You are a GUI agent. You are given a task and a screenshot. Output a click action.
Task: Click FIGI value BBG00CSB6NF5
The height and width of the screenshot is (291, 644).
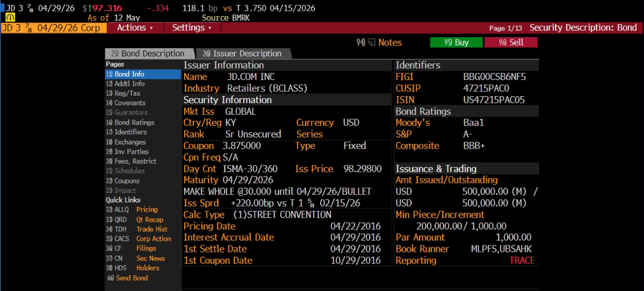point(495,77)
